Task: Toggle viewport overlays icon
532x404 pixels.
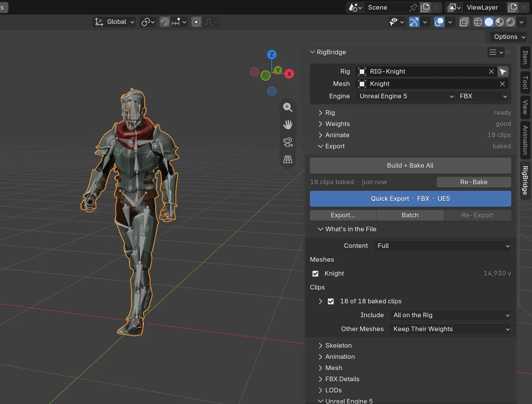Action: tap(439, 22)
